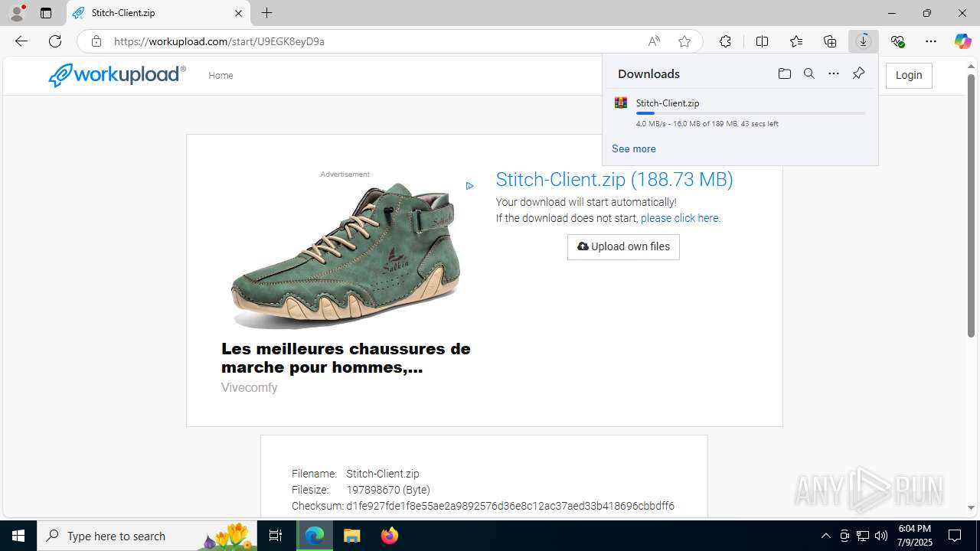Click the ad headline about chaussures
This screenshot has width=980, height=551.
pos(346,357)
